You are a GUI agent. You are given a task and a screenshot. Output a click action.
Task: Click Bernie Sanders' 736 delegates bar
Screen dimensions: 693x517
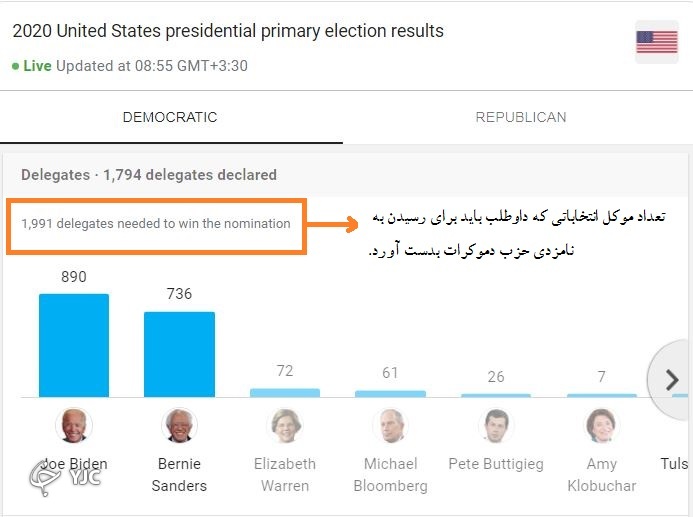[179, 354]
